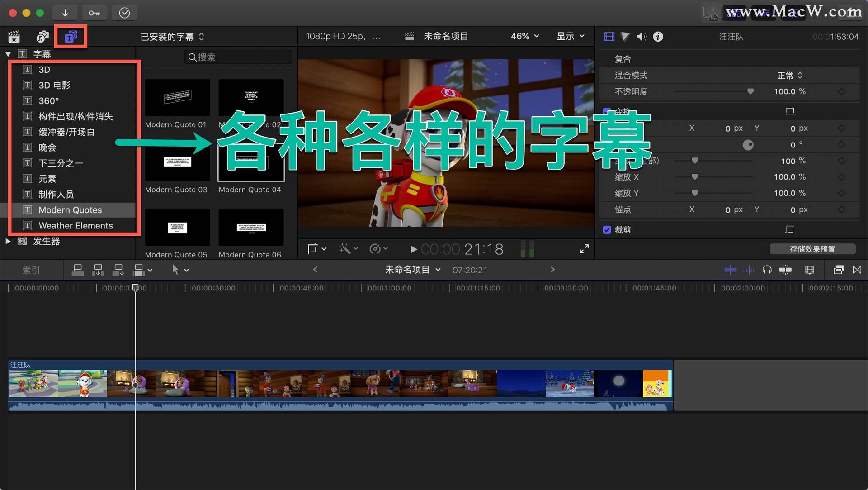Select the Modern Quote 05 thumbnail
The width and height of the screenshot is (868, 490).
point(177,228)
